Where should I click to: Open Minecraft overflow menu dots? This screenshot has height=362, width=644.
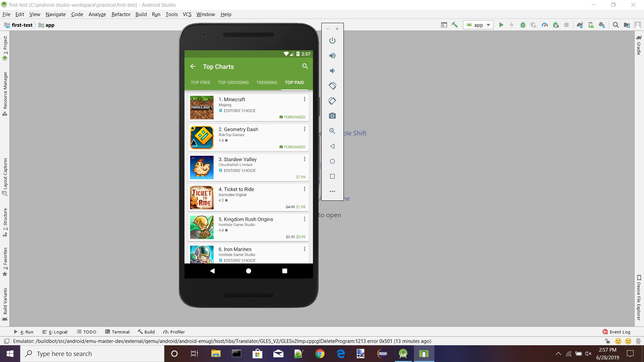[305, 99]
